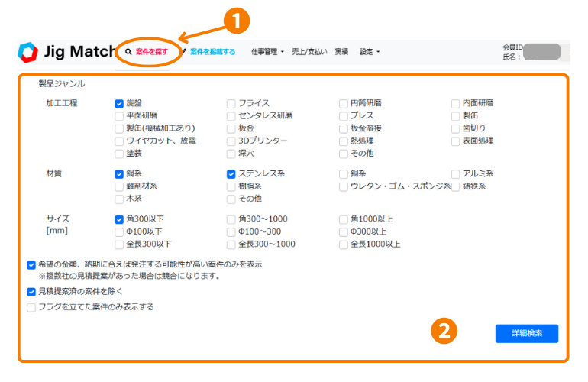The image size is (588, 382).
Task: Click the Jig Match logo icon
Action: coord(27,52)
